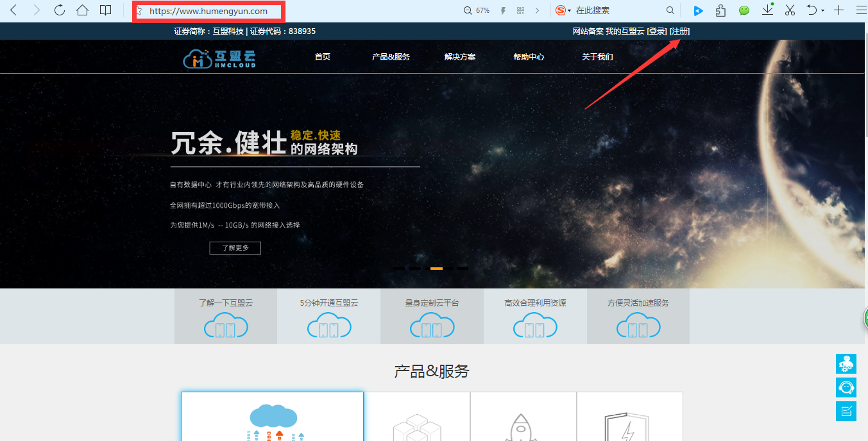Click the stacked cubes product card

pos(417,417)
